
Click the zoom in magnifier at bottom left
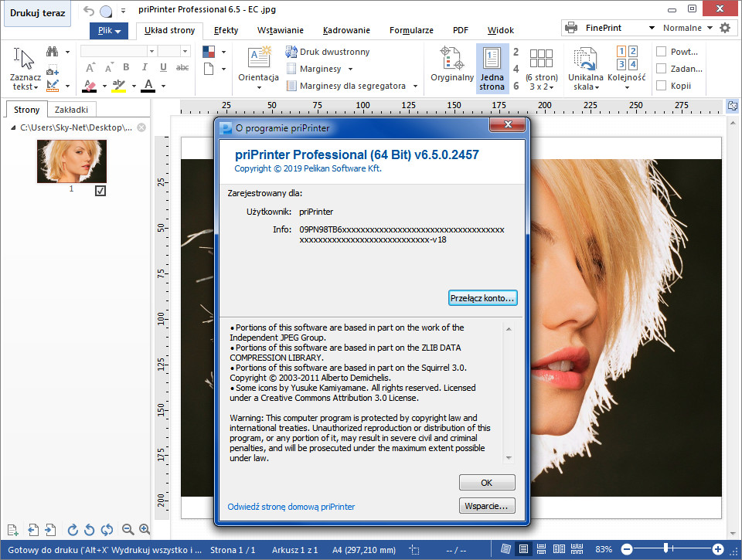pos(145,530)
